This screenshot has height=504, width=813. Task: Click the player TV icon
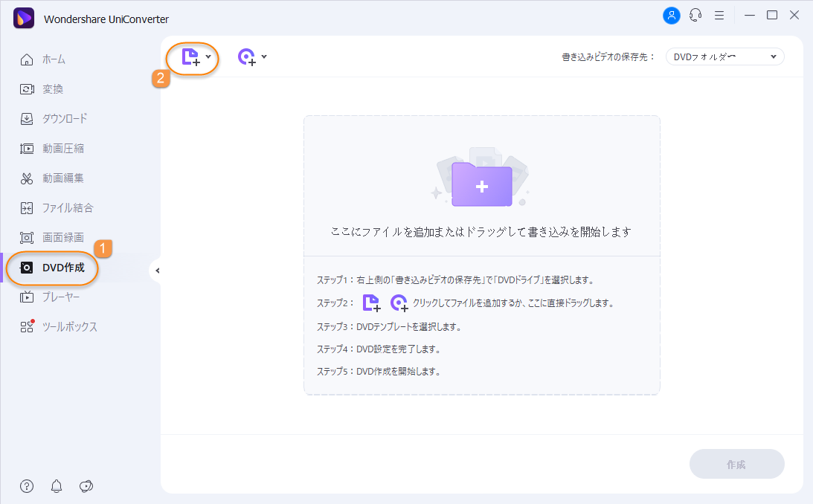[27, 297]
